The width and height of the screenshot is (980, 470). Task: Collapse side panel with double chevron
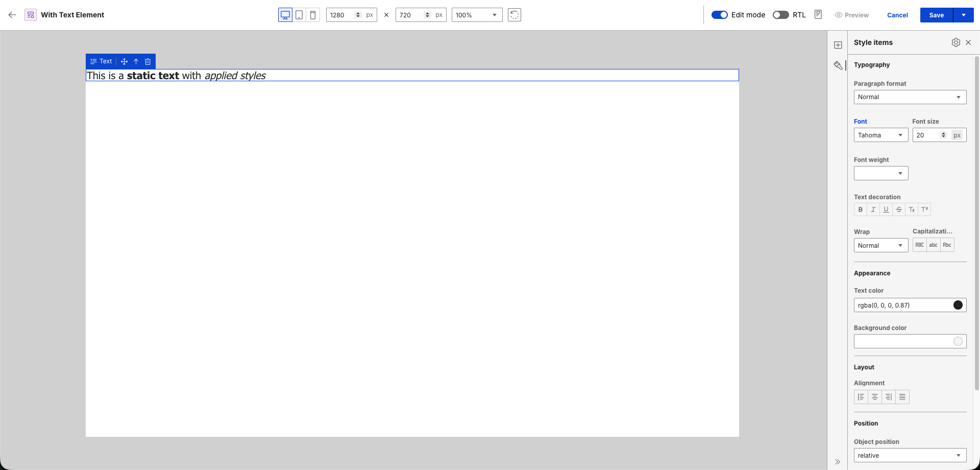(x=838, y=462)
